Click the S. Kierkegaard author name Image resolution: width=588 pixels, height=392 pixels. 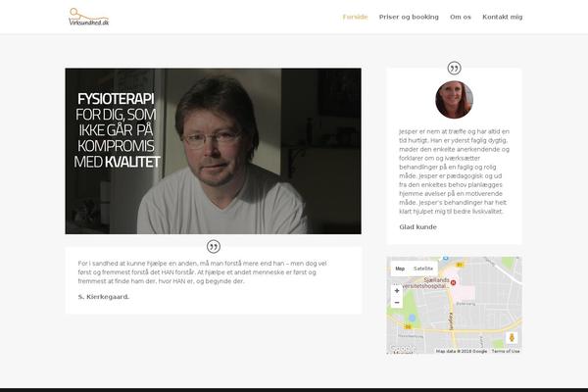[x=104, y=297]
